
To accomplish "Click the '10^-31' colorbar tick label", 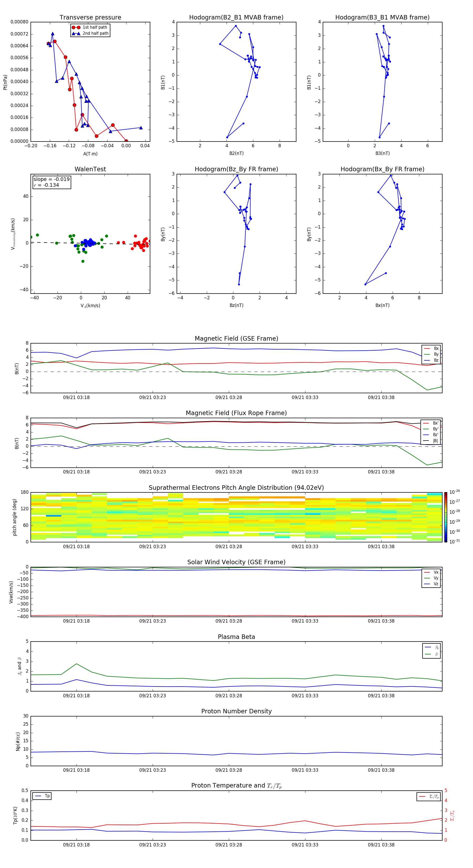I will tap(455, 542).
